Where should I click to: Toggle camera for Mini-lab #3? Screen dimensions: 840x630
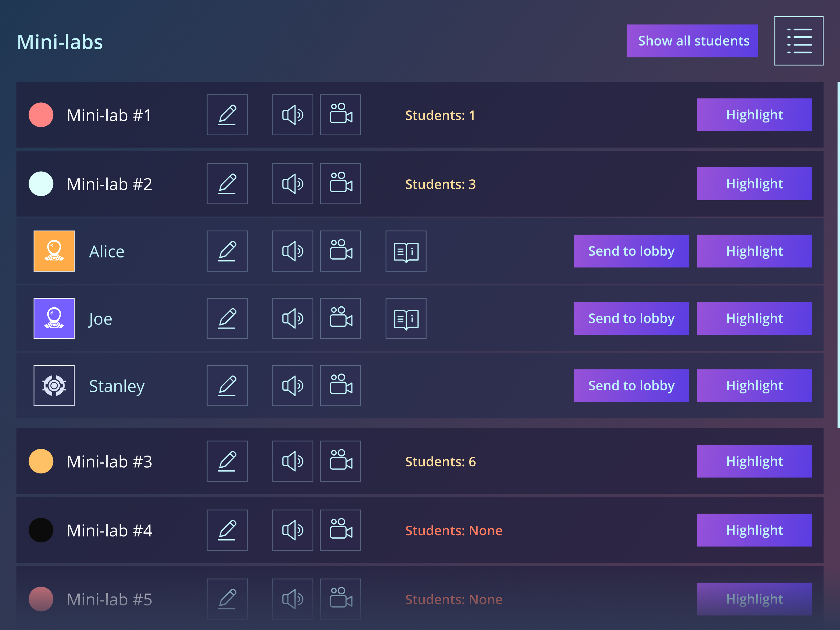point(340,461)
